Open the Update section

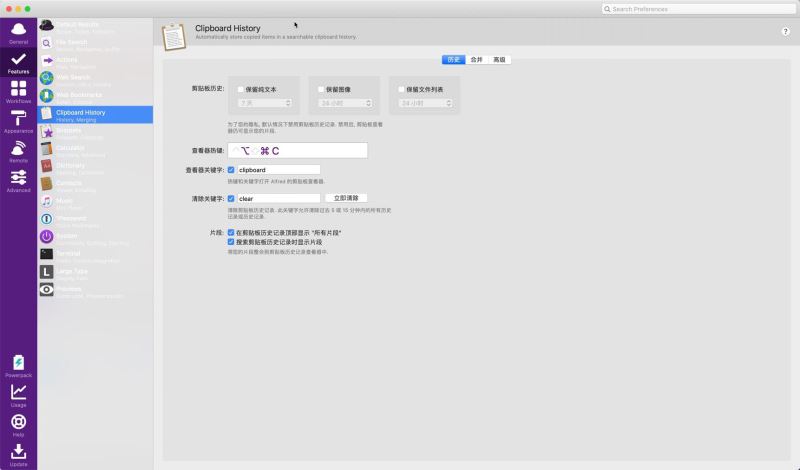(x=18, y=455)
